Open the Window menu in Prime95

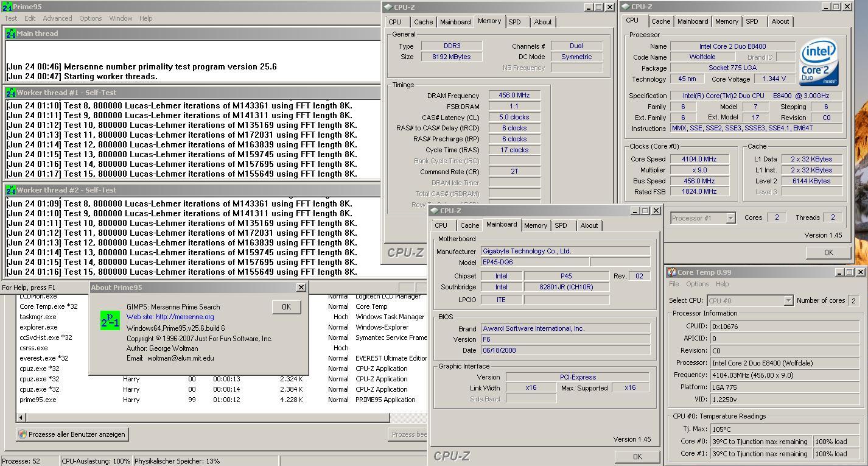point(121,18)
